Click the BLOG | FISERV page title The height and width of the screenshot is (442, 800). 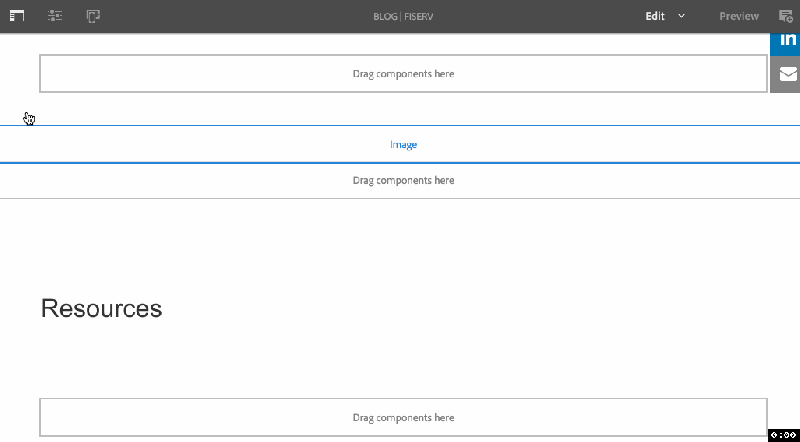[x=403, y=16]
